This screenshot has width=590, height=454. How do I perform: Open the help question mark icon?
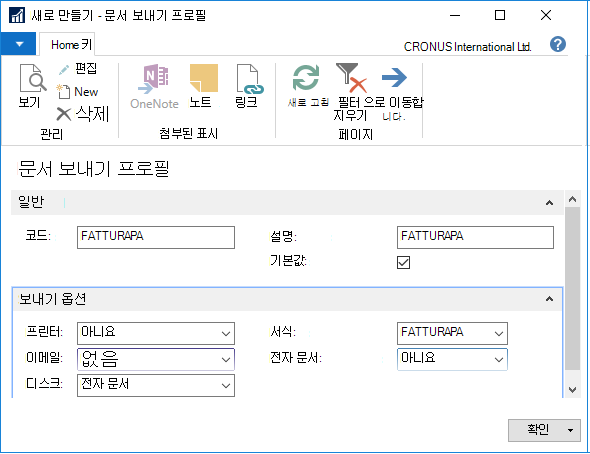click(558, 44)
